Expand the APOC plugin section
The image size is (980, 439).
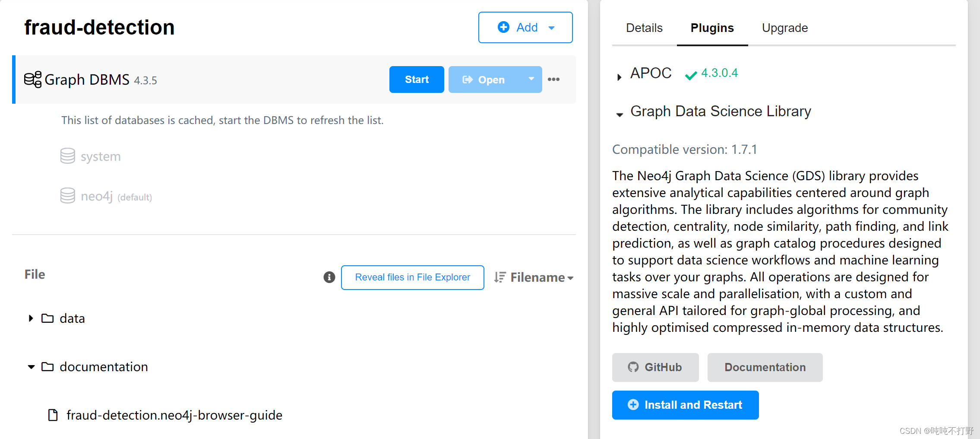620,77
